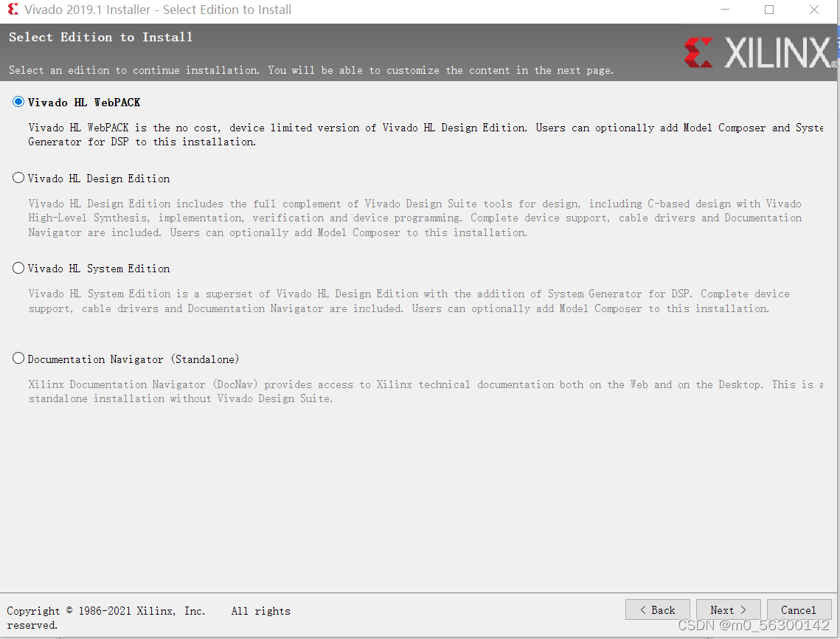Image resolution: width=840 pixels, height=639 pixels.
Task: Close the Vivado 2019.1 Installer window
Action: click(813, 10)
